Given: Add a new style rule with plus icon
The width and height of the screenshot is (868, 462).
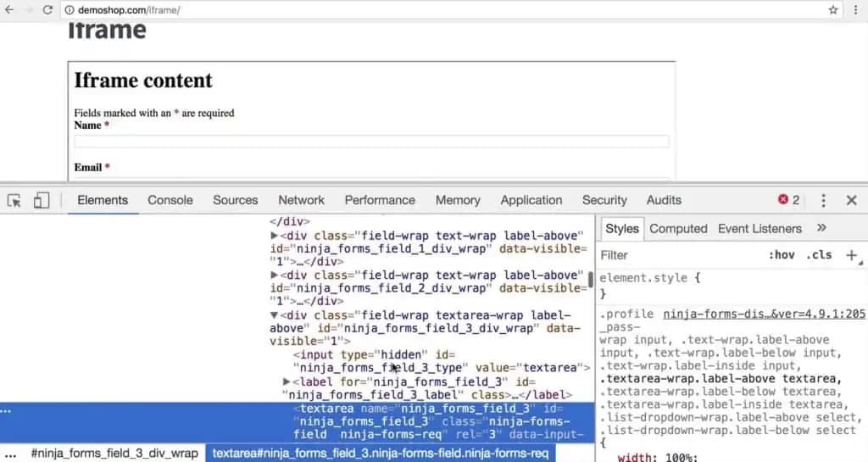Looking at the screenshot, I should pyautogui.click(x=851, y=255).
